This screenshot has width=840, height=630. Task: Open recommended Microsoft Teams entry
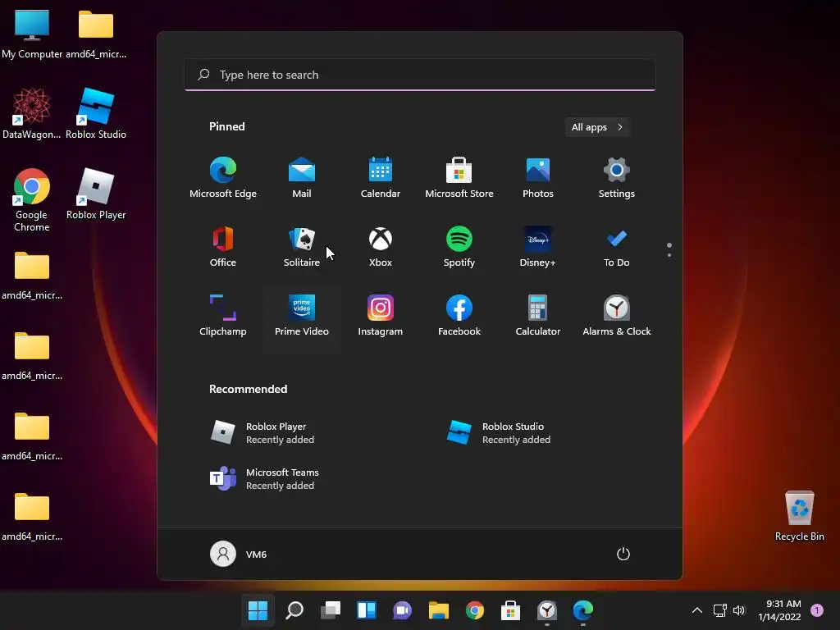pos(265,479)
